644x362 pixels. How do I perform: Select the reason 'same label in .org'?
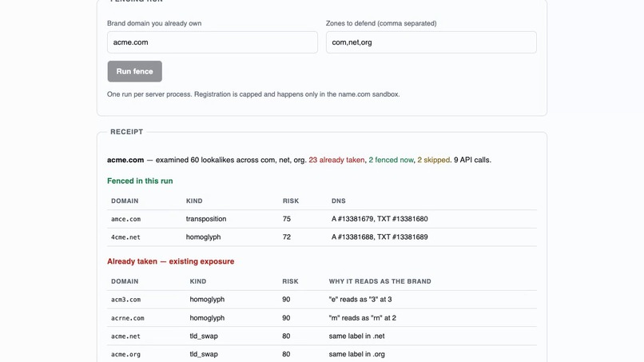tap(357, 354)
